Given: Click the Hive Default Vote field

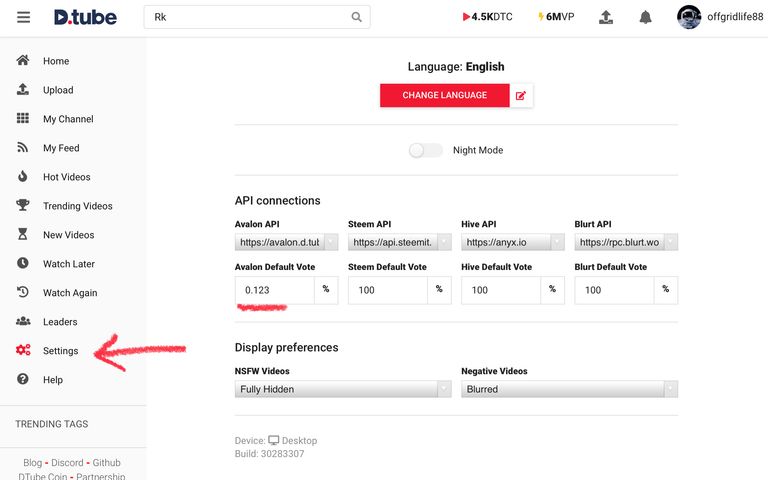Looking at the screenshot, I should [501, 290].
